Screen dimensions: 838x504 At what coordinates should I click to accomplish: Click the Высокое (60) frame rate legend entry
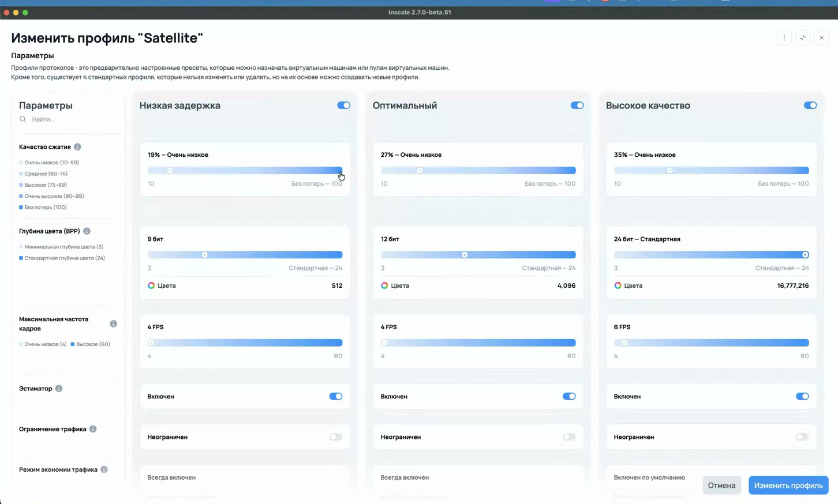point(90,344)
